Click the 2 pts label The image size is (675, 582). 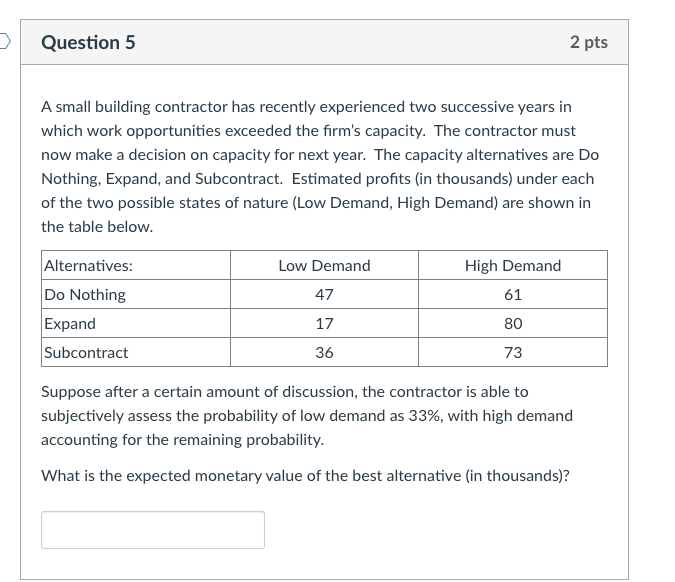[x=589, y=42]
